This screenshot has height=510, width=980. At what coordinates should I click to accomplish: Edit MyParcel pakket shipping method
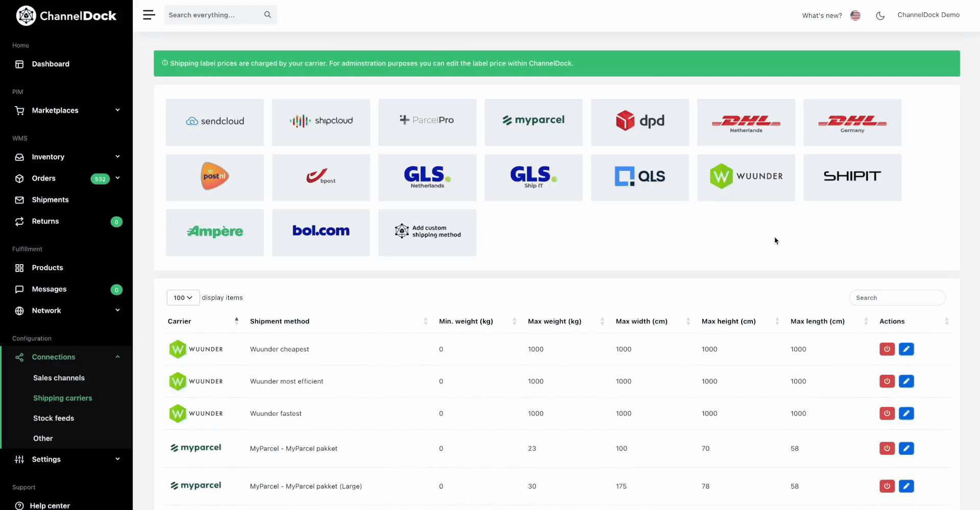(906, 448)
